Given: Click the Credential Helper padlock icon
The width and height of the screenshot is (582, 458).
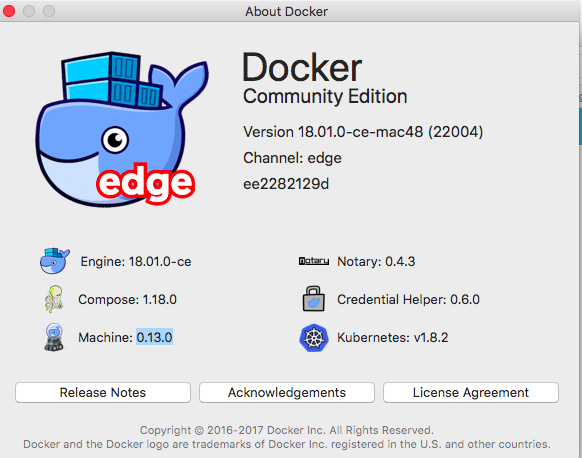Looking at the screenshot, I should (314, 298).
